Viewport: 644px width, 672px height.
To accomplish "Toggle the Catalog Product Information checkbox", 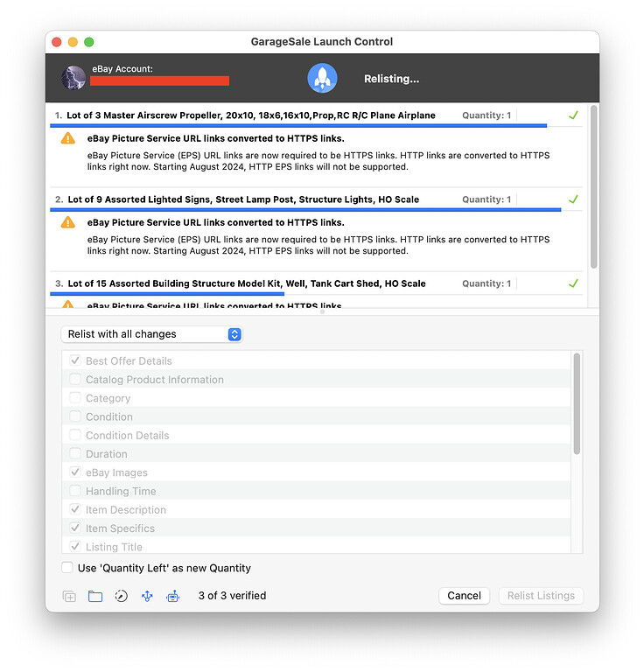I will (x=75, y=379).
